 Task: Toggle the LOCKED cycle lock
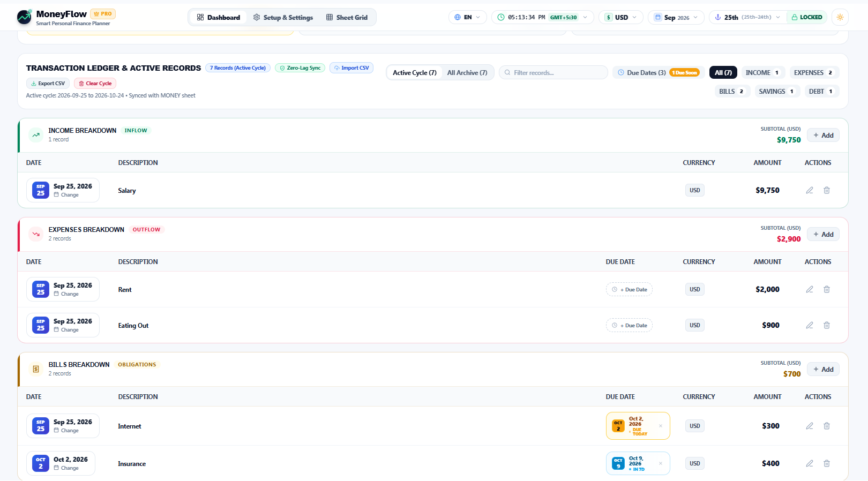coord(807,17)
